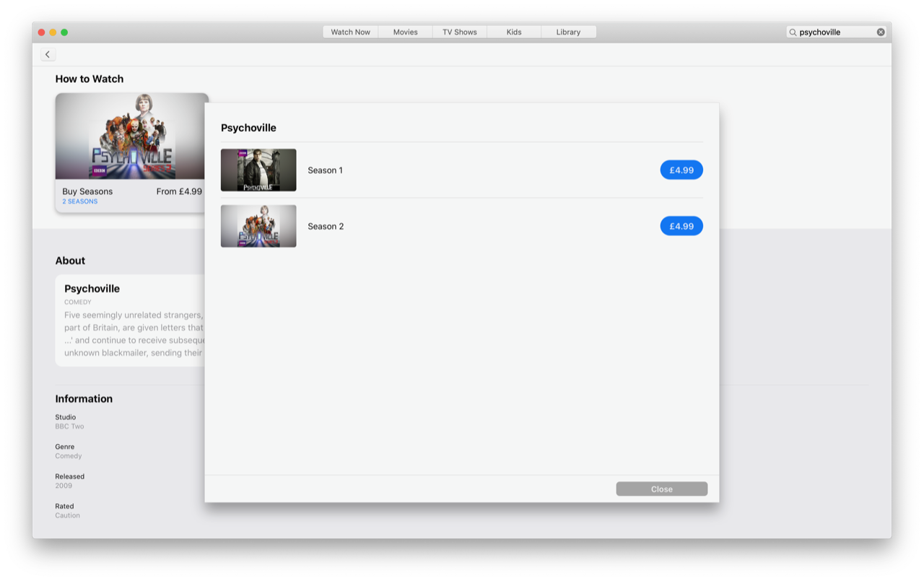Click the COMEDY genre label in About card
Image resolution: width=924 pixels, height=581 pixels.
pyautogui.click(x=78, y=302)
